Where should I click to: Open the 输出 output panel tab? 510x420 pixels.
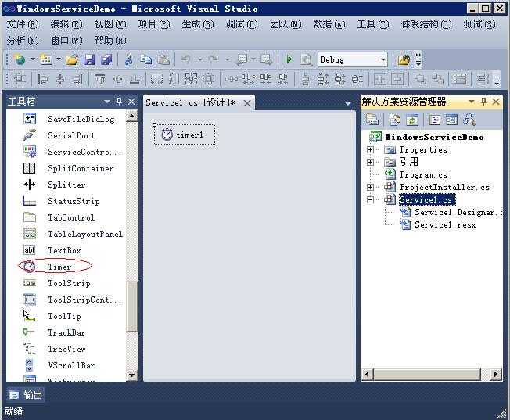(25, 395)
